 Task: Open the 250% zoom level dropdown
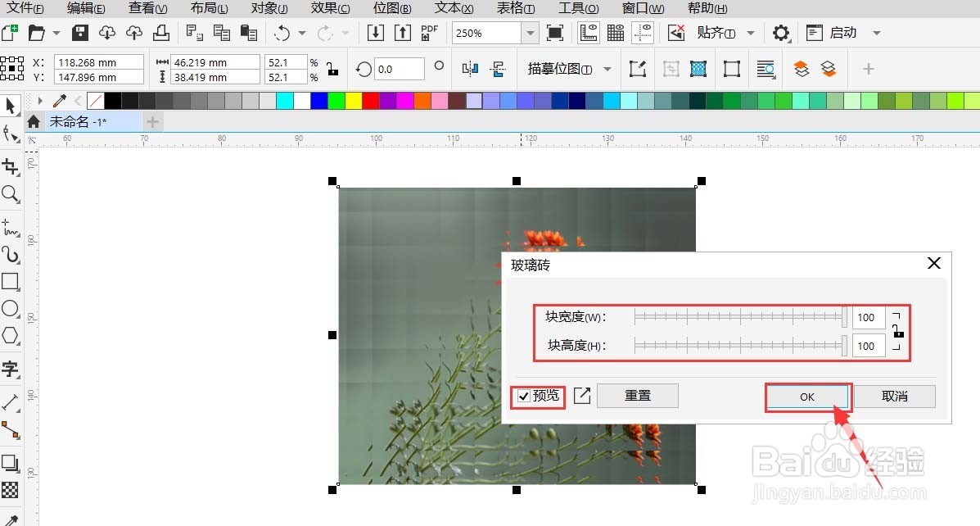click(529, 33)
